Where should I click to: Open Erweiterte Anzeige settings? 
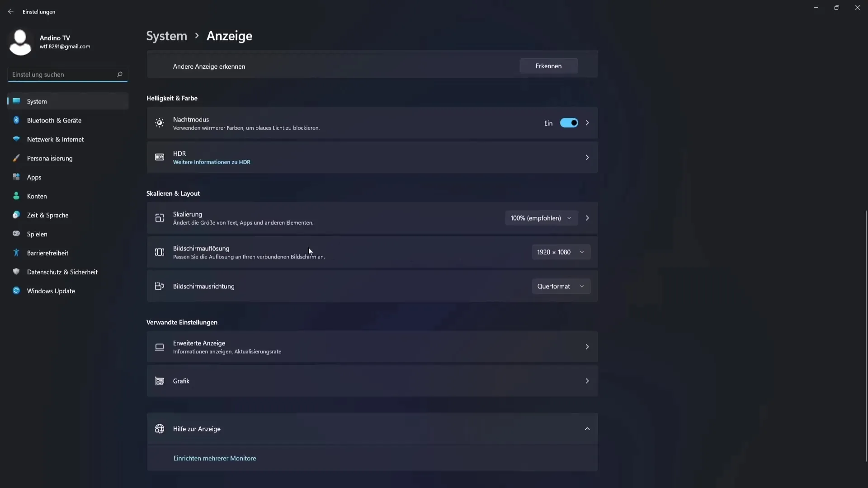click(372, 347)
